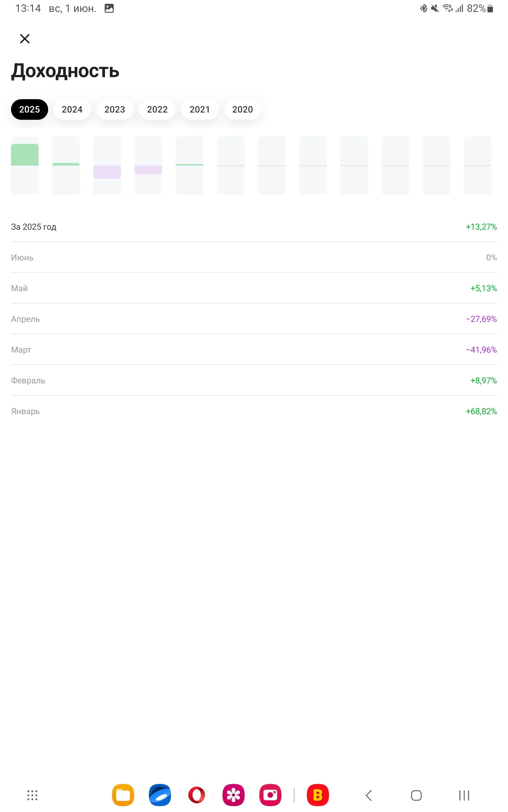Tap the green January bar in chart
This screenshot has height=812, width=508.
(25, 155)
